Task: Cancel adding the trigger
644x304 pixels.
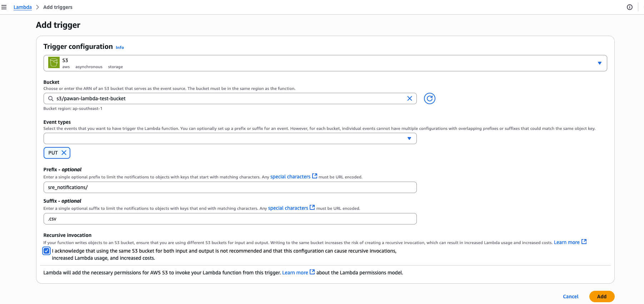Action: 570,297
